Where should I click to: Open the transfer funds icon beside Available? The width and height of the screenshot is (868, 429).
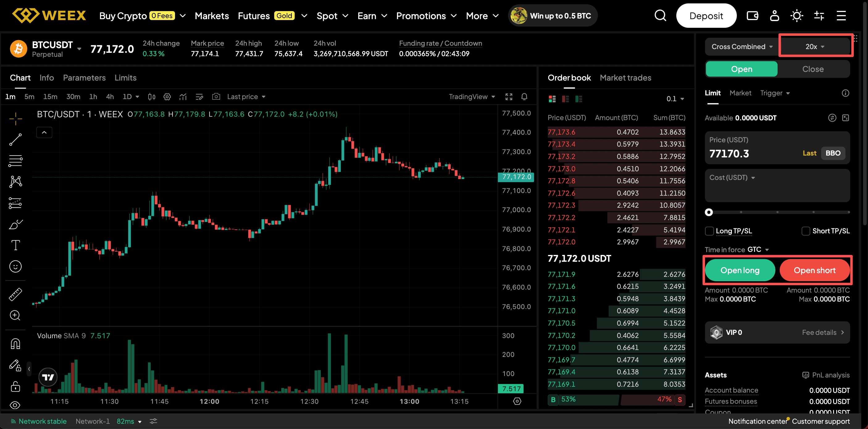pyautogui.click(x=832, y=118)
